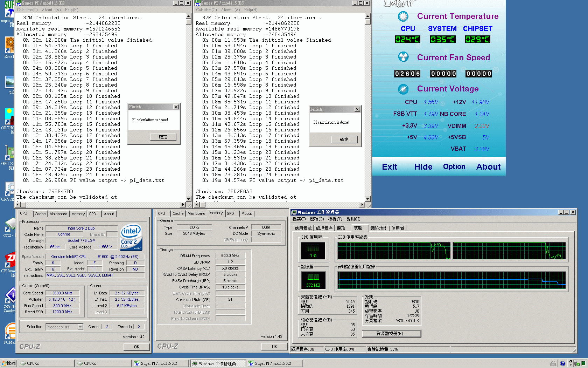Image resolution: width=588 pixels, height=368 pixels.
Task: Click the DRAM Frequency value 600.0 MHz
Action: (x=230, y=256)
